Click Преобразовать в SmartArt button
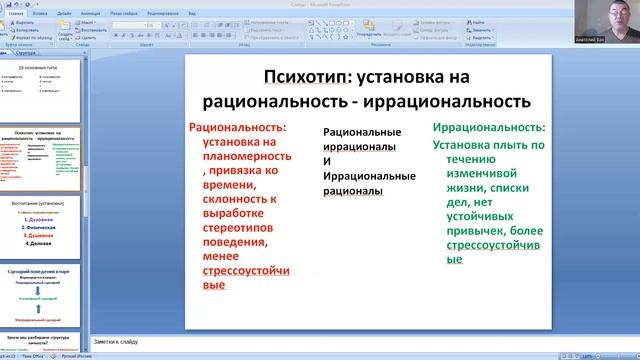Image resolution: width=640 pixels, height=360 pixels. [272, 38]
